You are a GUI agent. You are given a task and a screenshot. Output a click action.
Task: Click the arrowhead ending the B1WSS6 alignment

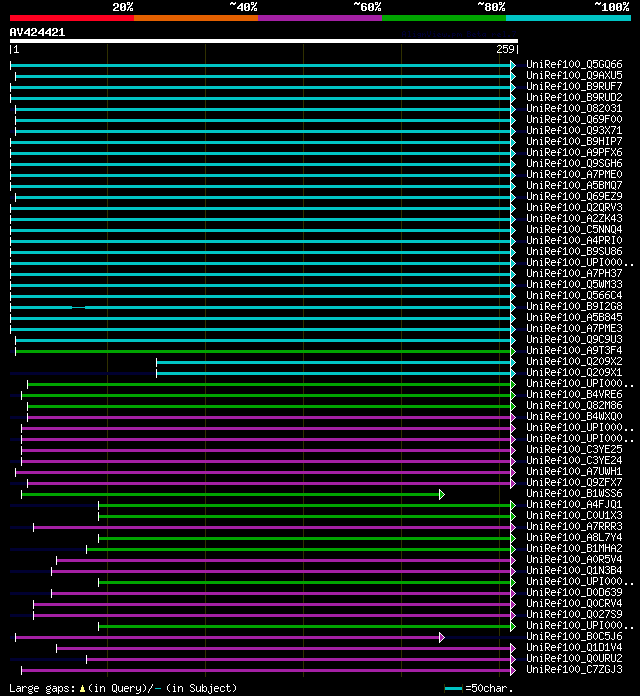442,494
